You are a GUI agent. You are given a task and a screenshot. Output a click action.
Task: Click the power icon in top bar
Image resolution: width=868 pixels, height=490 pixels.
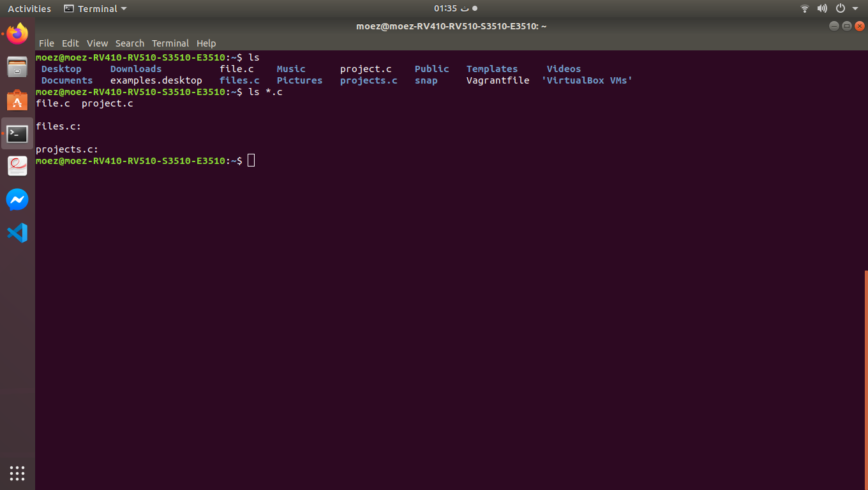click(x=840, y=8)
